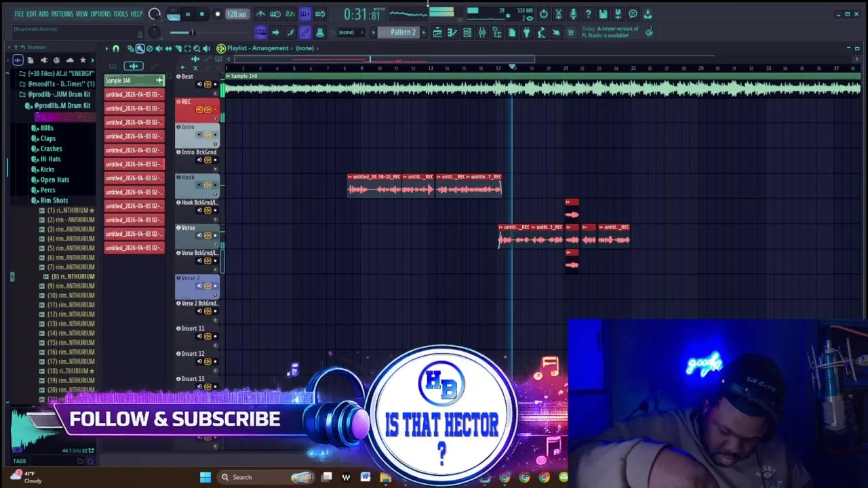This screenshot has height=488, width=868.
Task: Select the playlist Draw pencil tool
Action: point(130,48)
